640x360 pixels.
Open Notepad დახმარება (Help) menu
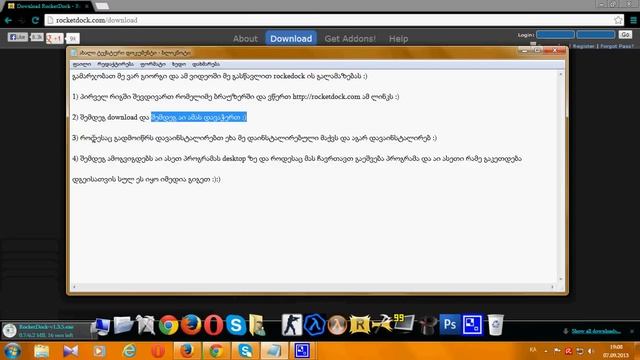pyautogui.click(x=206, y=64)
